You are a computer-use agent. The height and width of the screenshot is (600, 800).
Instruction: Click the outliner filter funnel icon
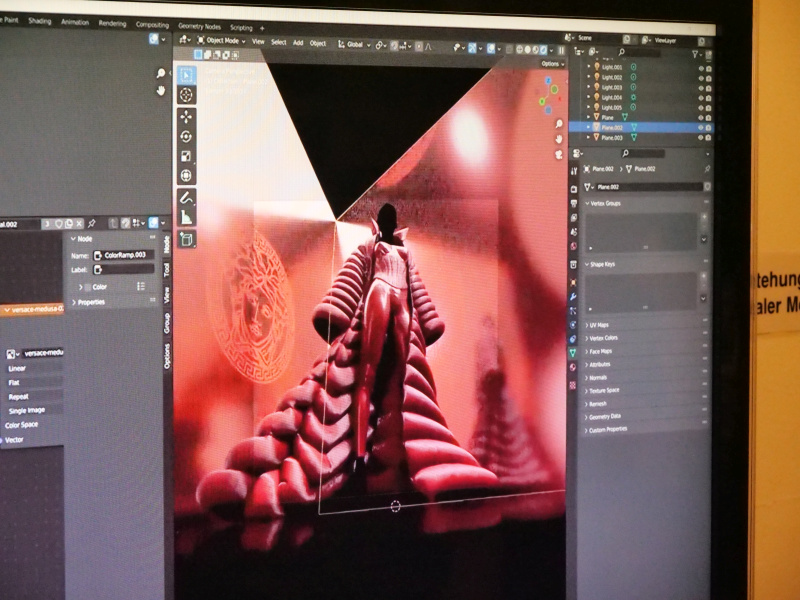[695, 54]
